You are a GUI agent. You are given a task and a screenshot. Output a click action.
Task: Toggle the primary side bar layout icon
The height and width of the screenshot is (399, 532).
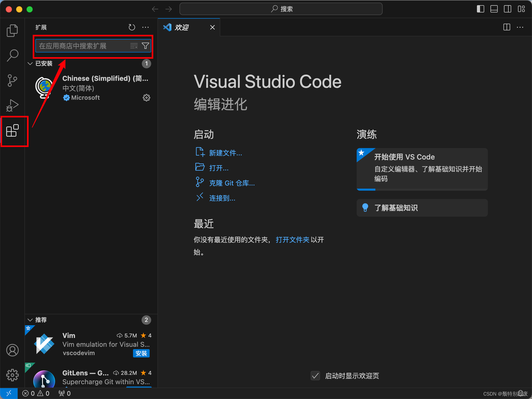pos(481,9)
